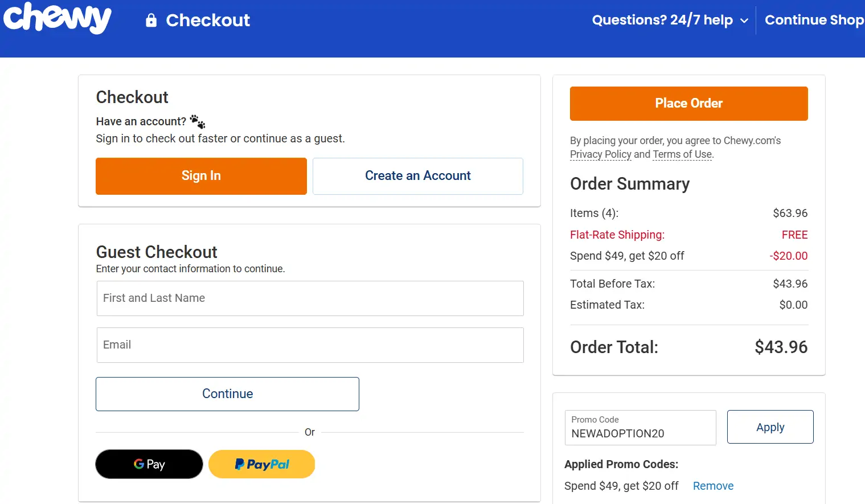The height and width of the screenshot is (504, 865).
Task: Click the Chewy logo
Action: 56,19
